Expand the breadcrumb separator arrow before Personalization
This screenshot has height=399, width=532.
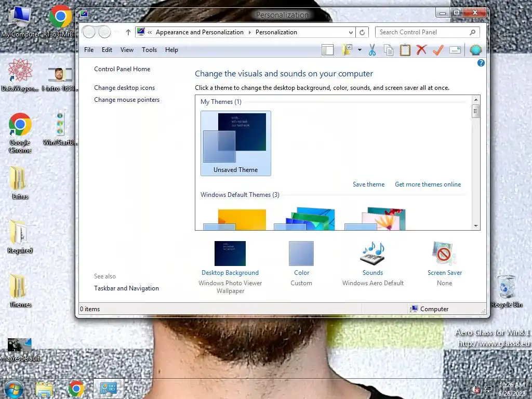pos(250,32)
